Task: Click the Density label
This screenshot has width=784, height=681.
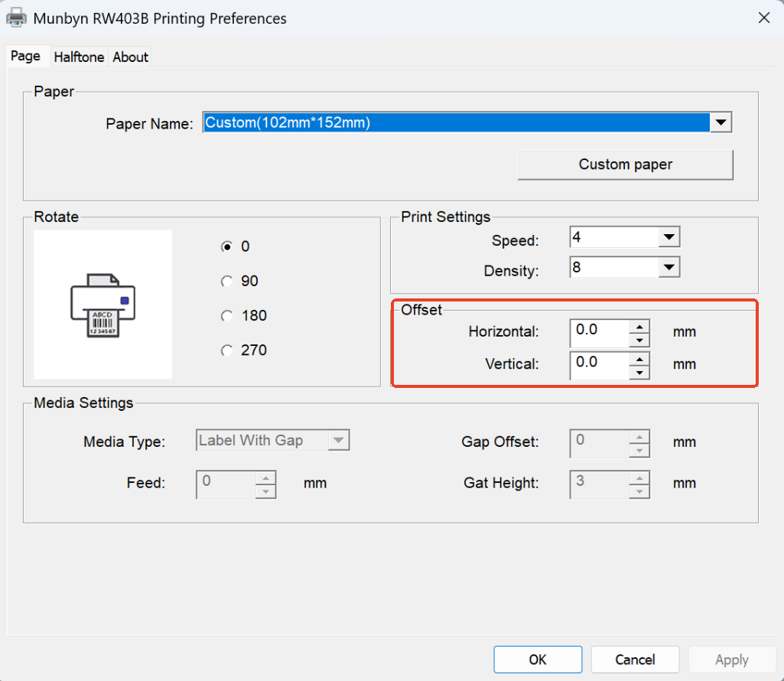Action: [x=511, y=271]
